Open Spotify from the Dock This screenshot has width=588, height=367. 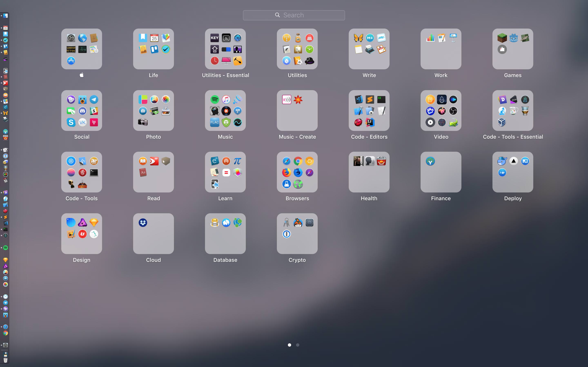[x=5, y=248]
